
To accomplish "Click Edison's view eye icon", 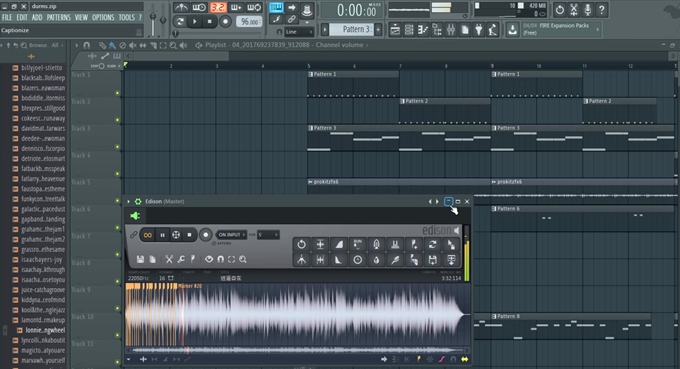I will [209, 259].
